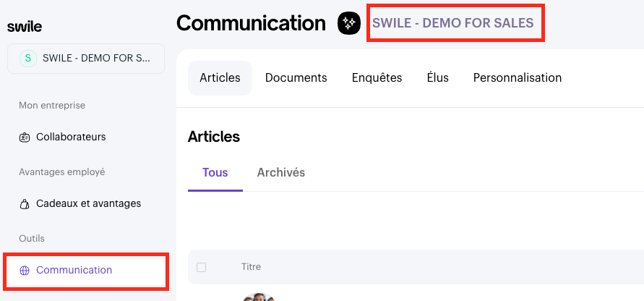This screenshot has height=301, width=644.
Task: Open the SWILE - DEMO FOR S... company selector
Action: (86, 59)
